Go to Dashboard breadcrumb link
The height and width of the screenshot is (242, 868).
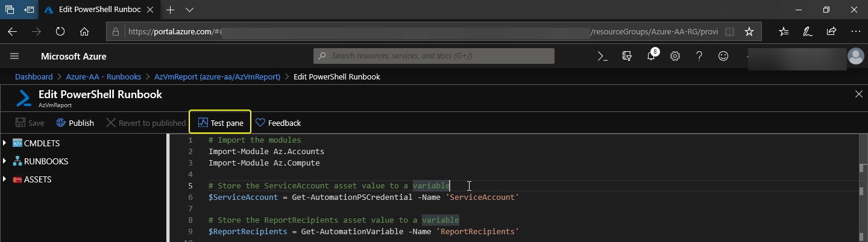pos(34,76)
